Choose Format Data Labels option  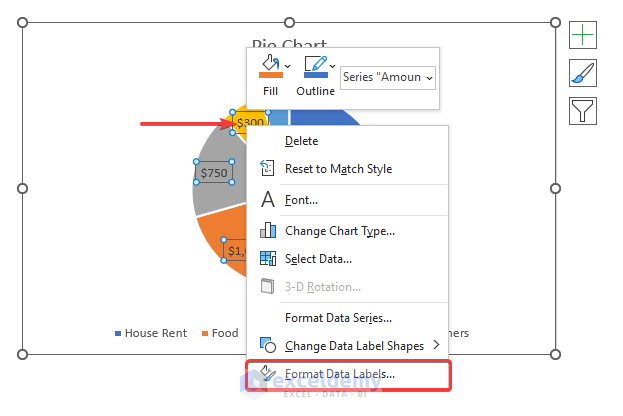(340, 374)
